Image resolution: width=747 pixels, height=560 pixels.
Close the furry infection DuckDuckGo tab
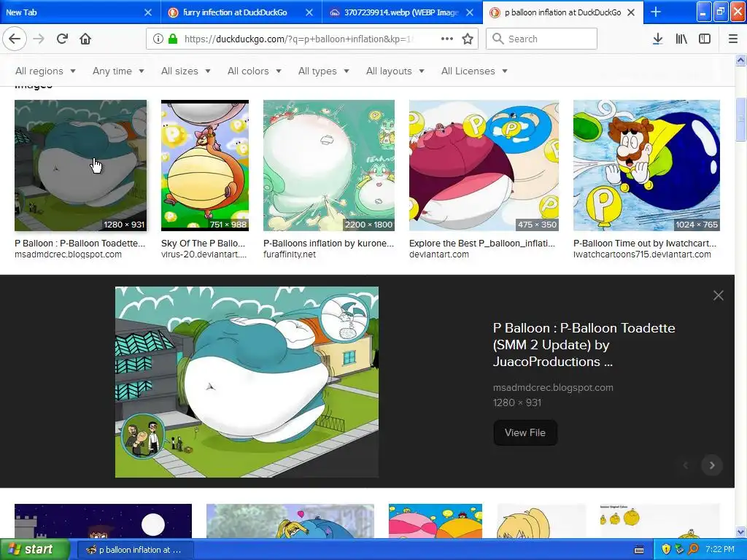tap(309, 12)
